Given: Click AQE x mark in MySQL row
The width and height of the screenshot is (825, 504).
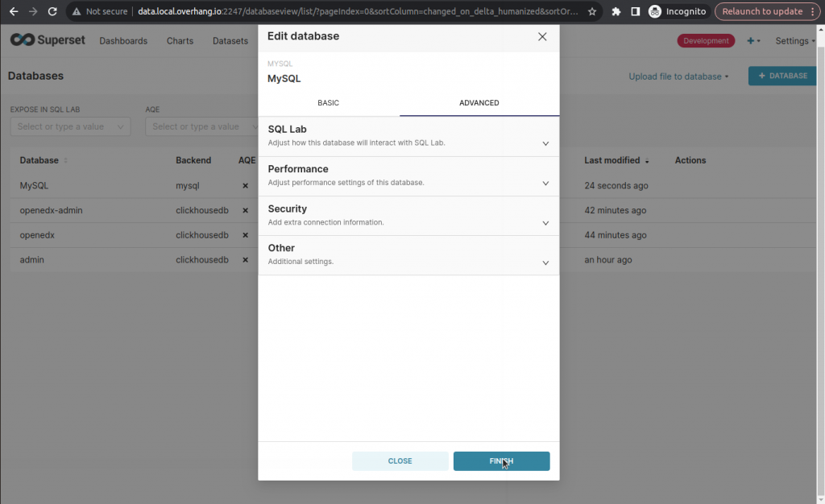Looking at the screenshot, I should click(x=245, y=185).
